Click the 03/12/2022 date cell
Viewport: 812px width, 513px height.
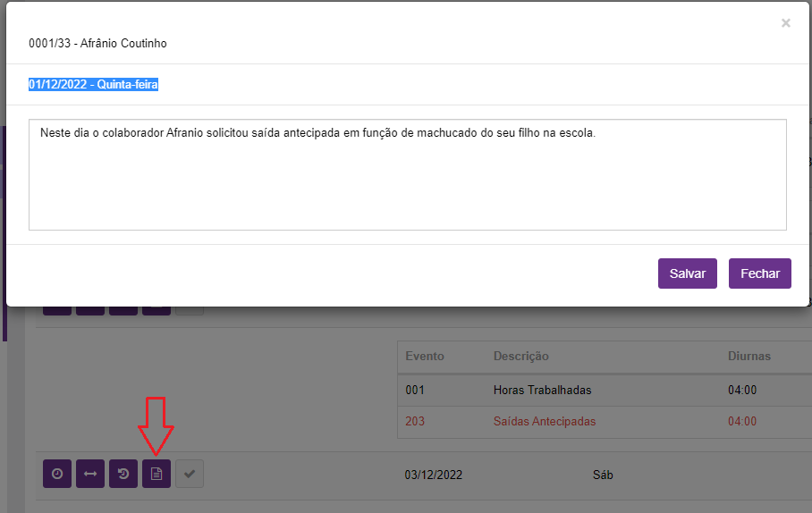tap(434, 475)
